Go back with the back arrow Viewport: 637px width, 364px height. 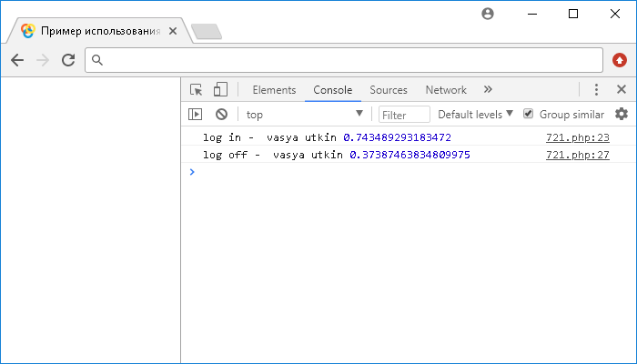pyautogui.click(x=17, y=60)
